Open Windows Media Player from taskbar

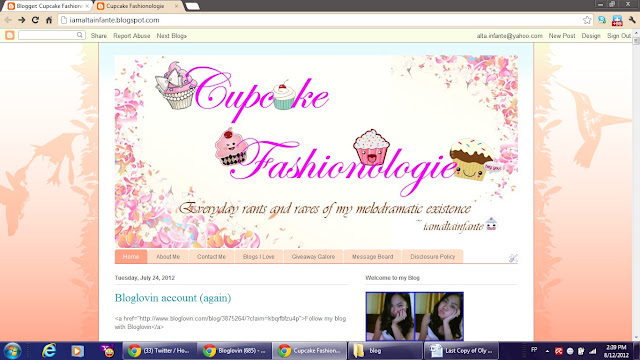click(77, 351)
